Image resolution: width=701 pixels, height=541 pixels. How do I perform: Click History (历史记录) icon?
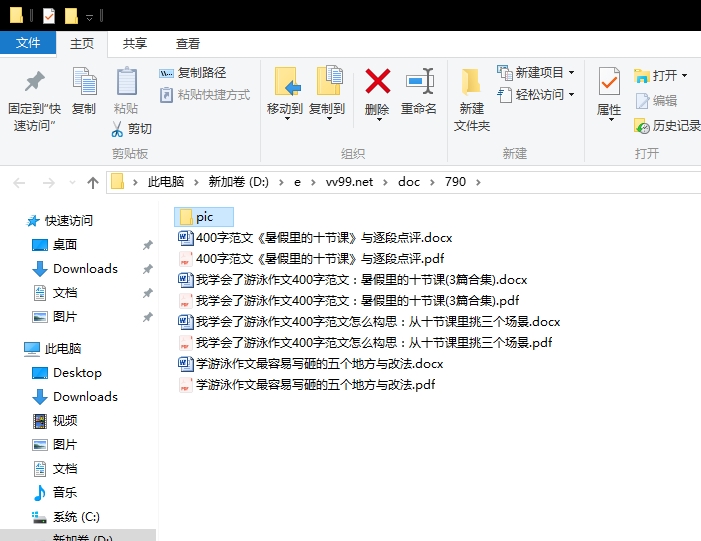[642, 126]
